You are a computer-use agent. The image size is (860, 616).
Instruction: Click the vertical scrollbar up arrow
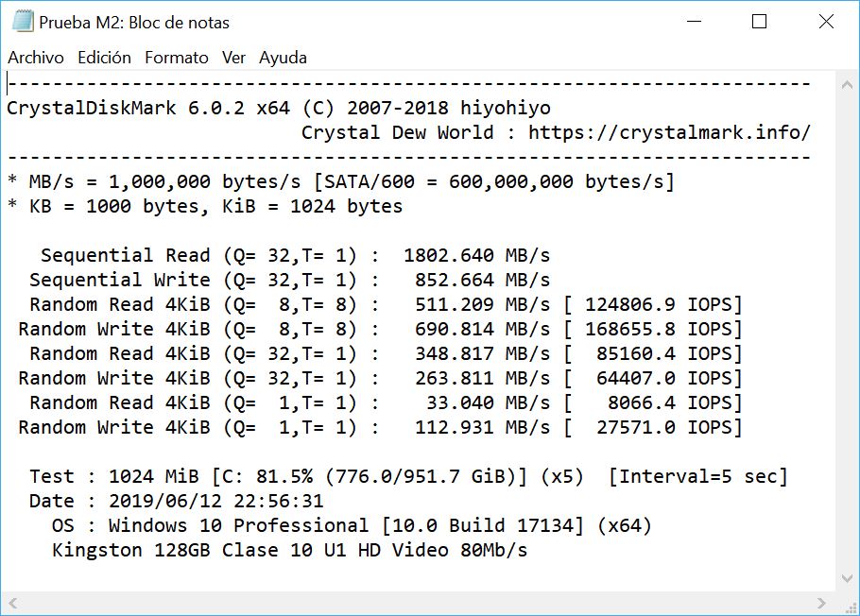847,84
